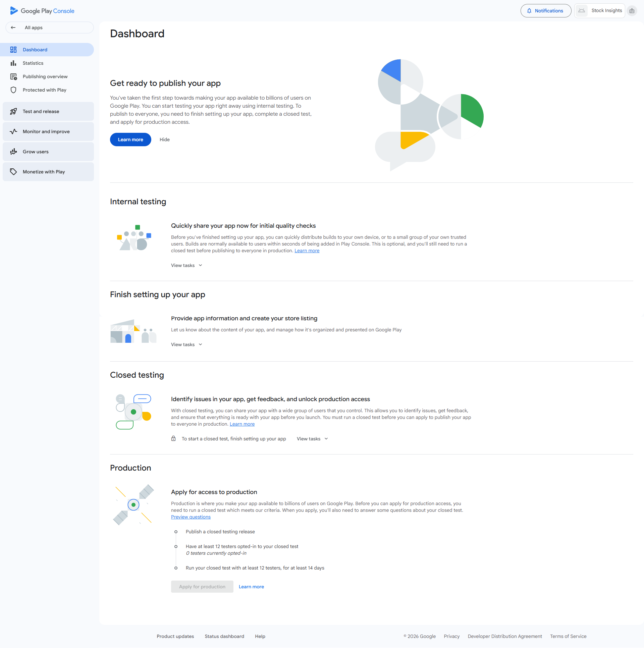Image resolution: width=644 pixels, height=648 pixels.
Task: Expand View tasks under Internal testing
Action: (x=186, y=265)
